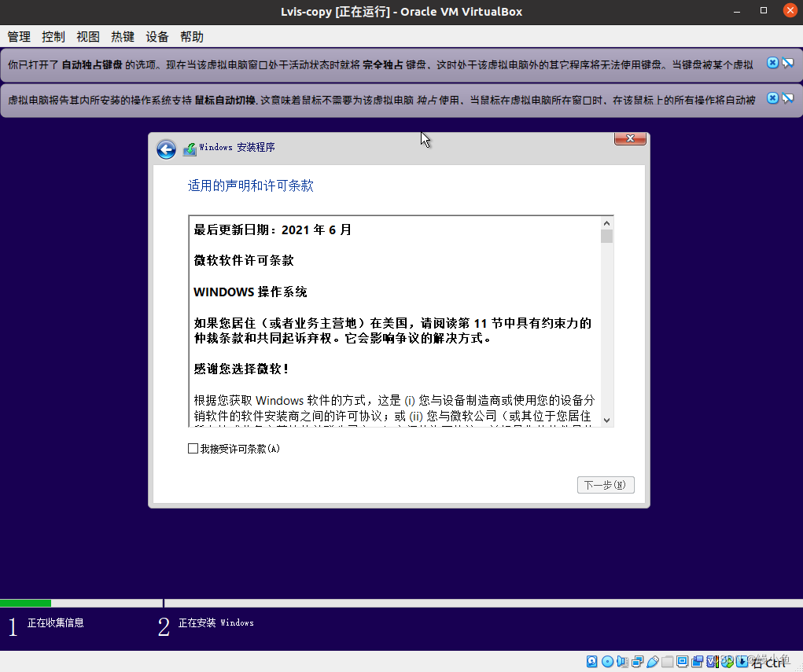Viewport: 803px width, 672px height.
Task: Click the license text scroll-up arrow
Action: click(606, 223)
